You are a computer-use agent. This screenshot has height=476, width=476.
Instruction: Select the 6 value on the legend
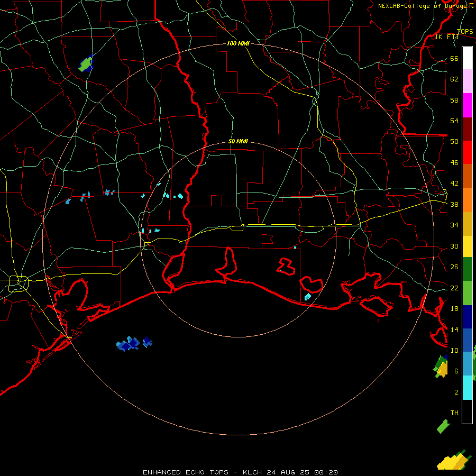pyautogui.click(x=456, y=371)
